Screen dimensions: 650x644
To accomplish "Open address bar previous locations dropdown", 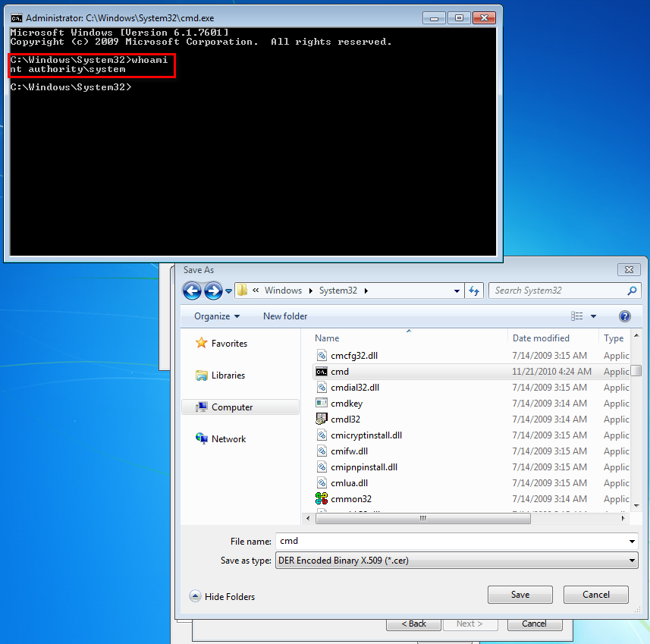I will click(x=457, y=291).
